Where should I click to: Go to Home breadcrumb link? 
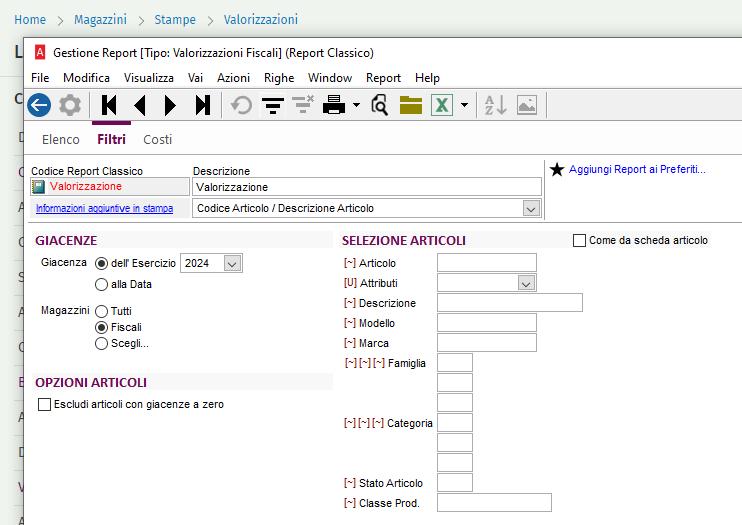point(30,20)
